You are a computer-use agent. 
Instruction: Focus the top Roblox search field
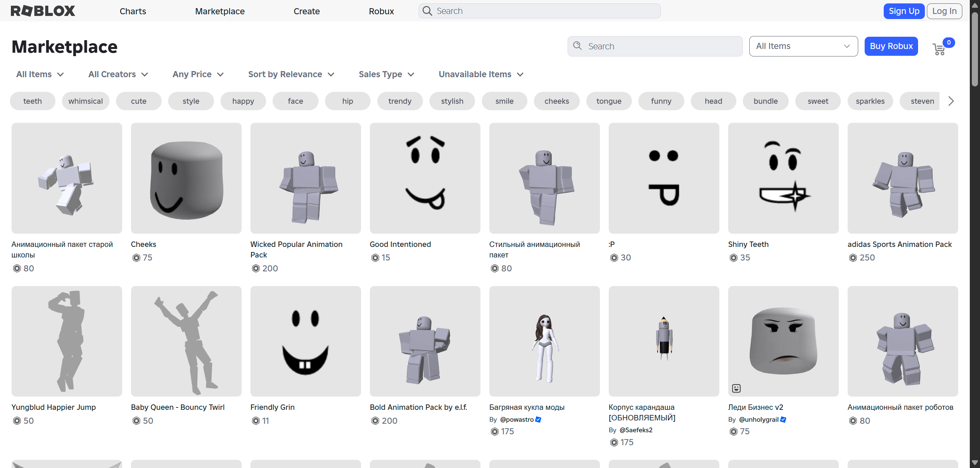[539, 11]
